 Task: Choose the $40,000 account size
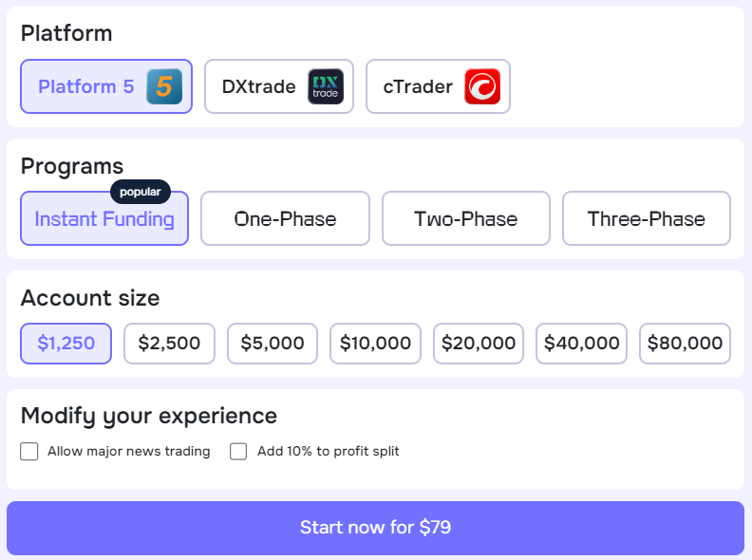point(581,344)
